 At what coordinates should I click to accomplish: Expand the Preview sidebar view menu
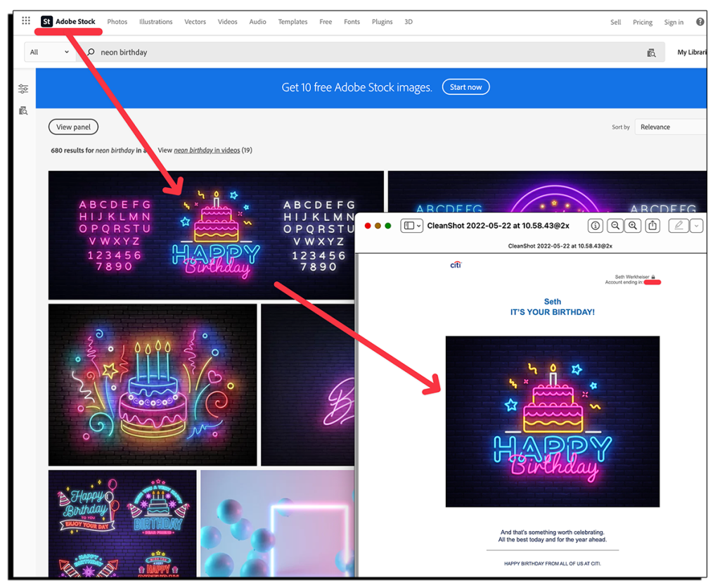[x=411, y=226]
